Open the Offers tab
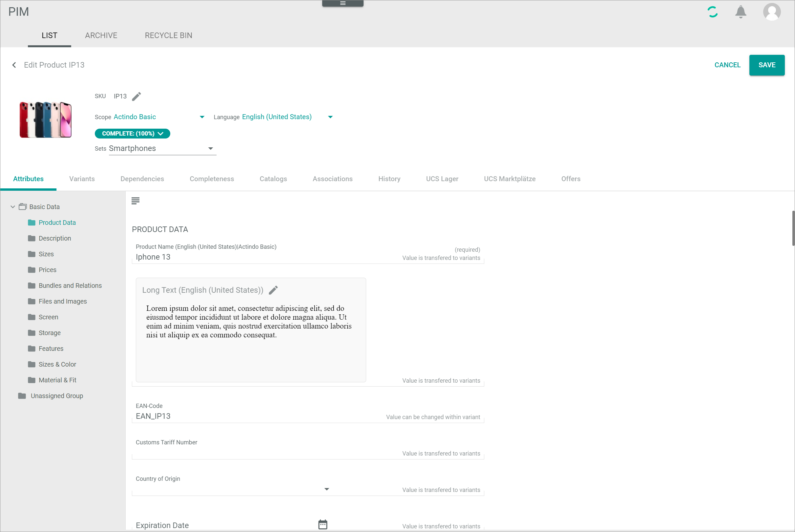This screenshot has height=532, width=795. click(x=571, y=179)
